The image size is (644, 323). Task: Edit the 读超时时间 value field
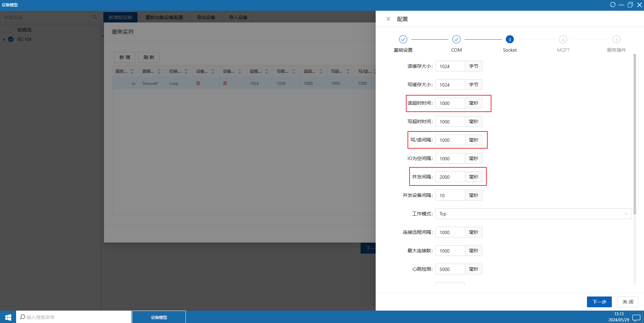[450, 103]
